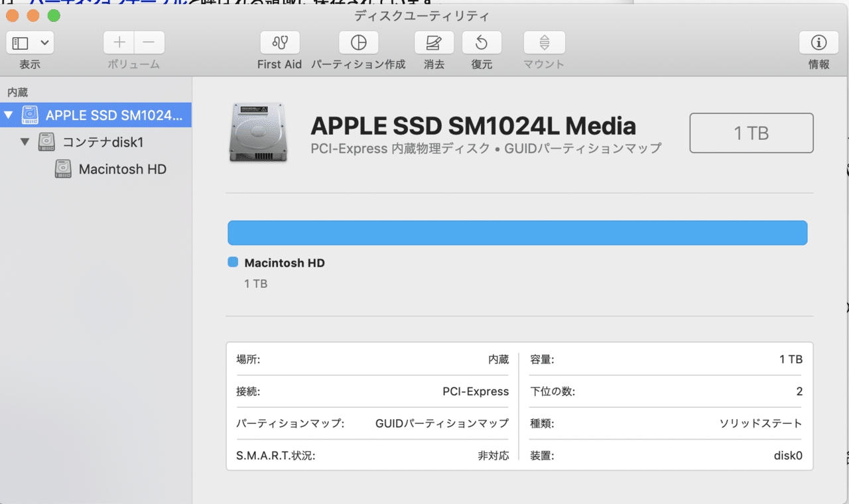
Task: Open the View (表示) sidebar dropdown
Action: [30, 43]
